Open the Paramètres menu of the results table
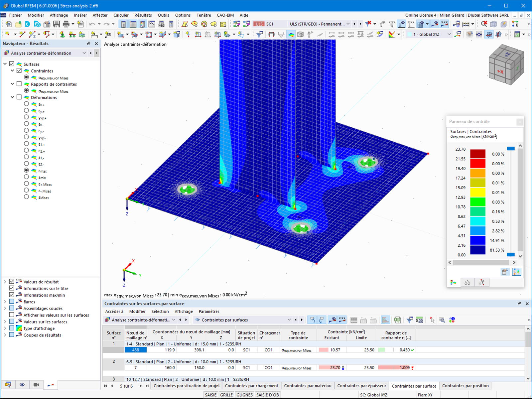532x399 pixels. (209, 312)
